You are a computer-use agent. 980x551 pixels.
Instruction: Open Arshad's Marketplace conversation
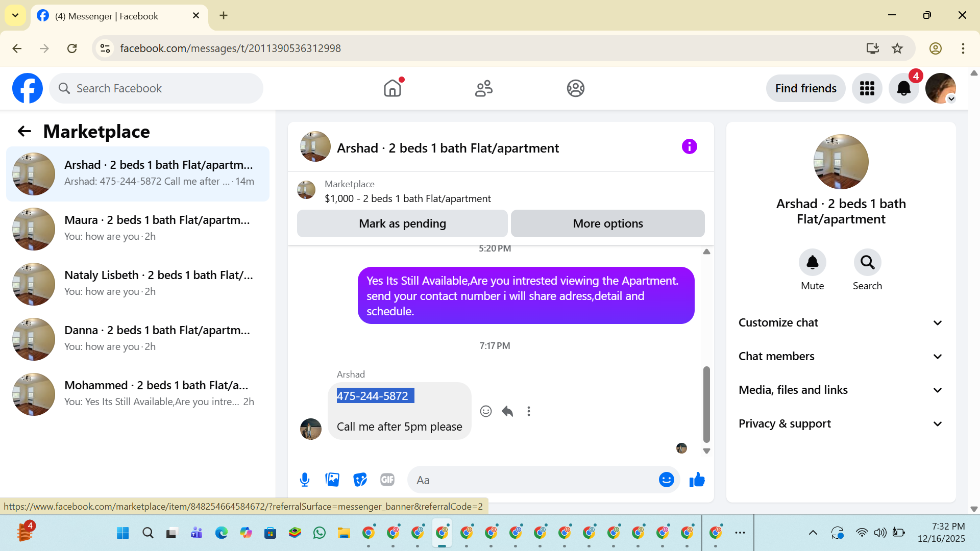point(138,174)
